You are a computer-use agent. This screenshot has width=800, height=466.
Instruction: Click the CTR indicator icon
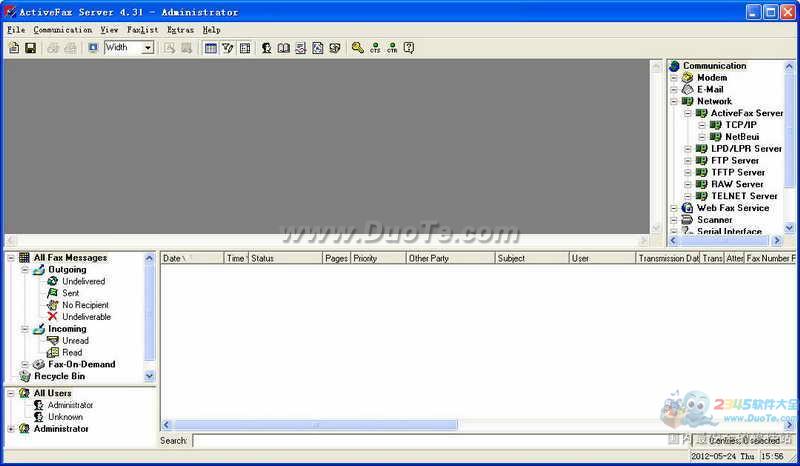point(392,48)
